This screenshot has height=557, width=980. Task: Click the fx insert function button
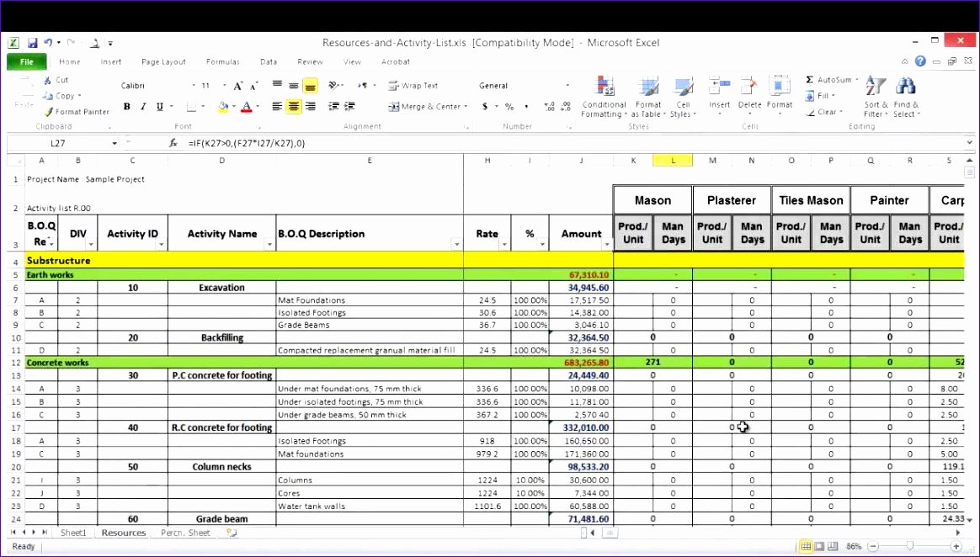[173, 143]
